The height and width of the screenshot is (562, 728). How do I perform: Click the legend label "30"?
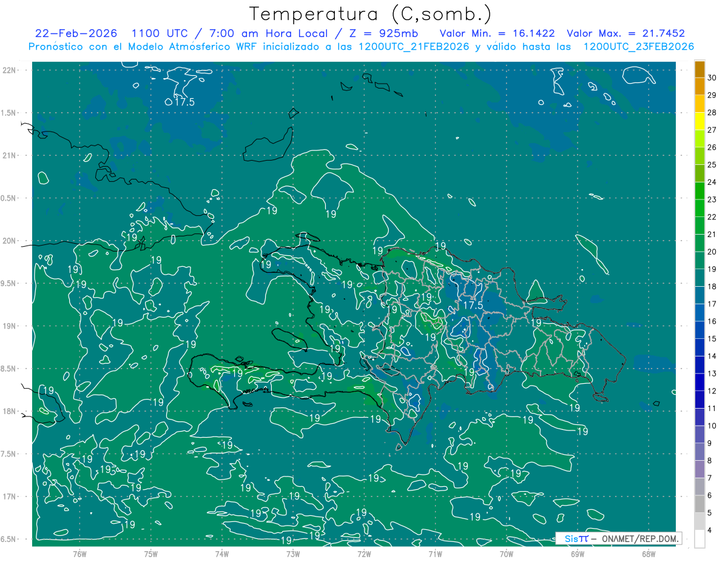point(712,78)
